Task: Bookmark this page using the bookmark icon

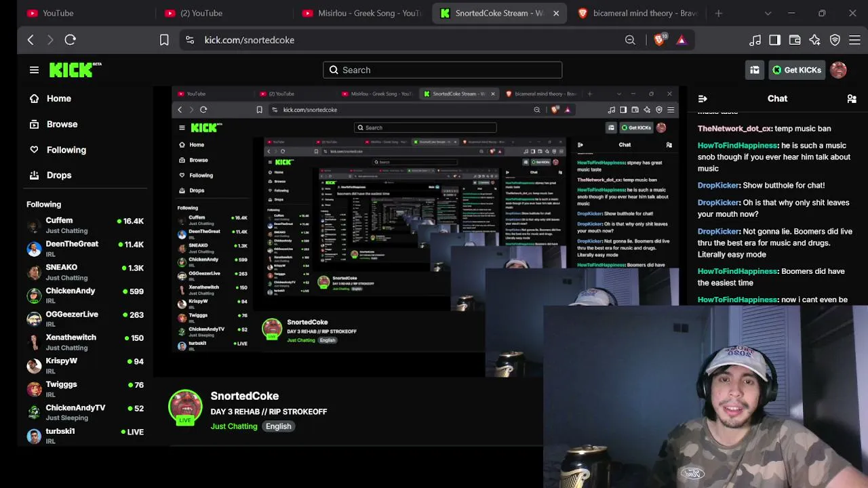Action: (164, 40)
